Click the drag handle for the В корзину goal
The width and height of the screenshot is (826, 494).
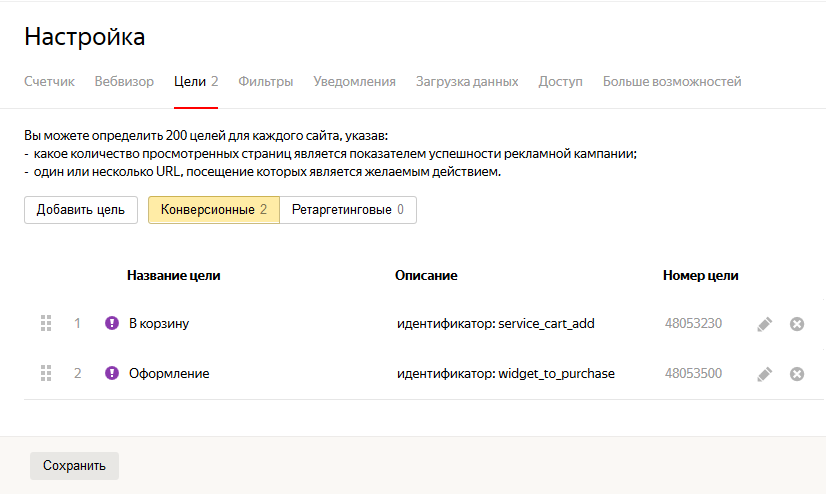46,323
